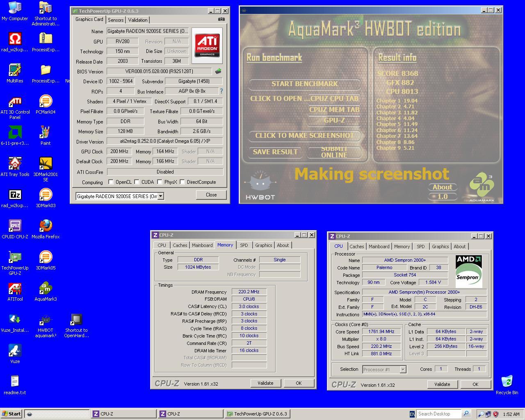Open the Shortcut to OpenHardware icon
This screenshot has width=525, height=420.
click(x=76, y=325)
